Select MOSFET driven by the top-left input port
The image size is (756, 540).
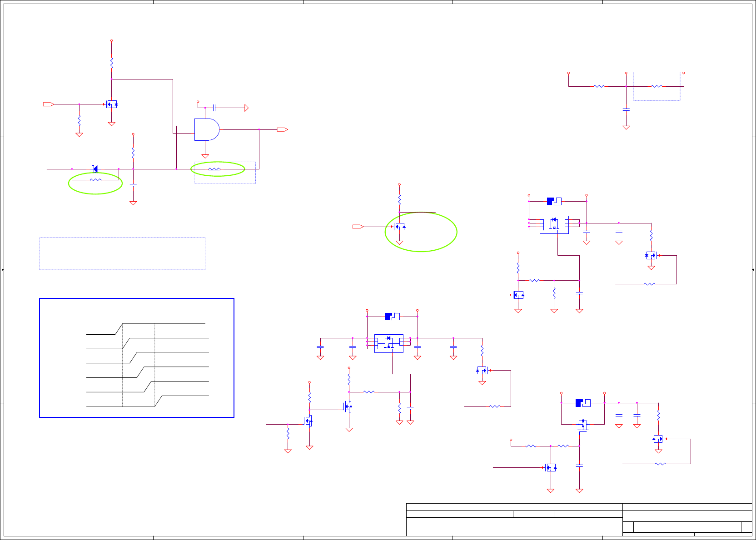(x=111, y=104)
